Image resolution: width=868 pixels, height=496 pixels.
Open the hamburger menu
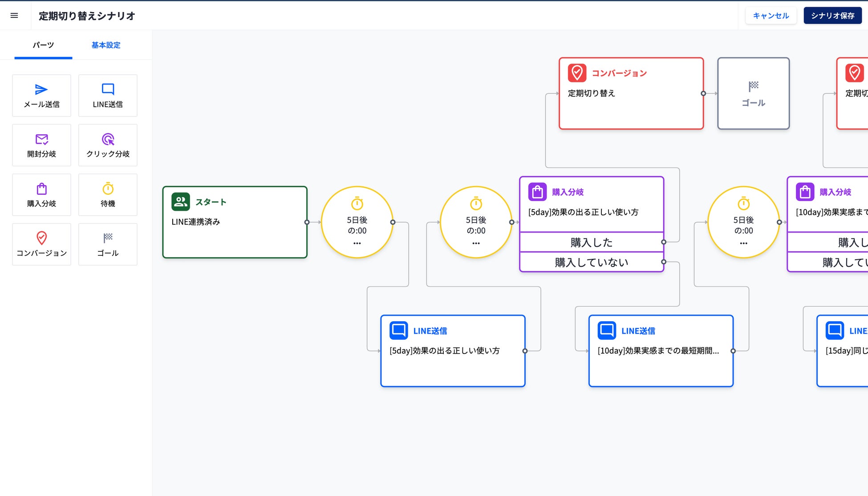click(x=14, y=16)
